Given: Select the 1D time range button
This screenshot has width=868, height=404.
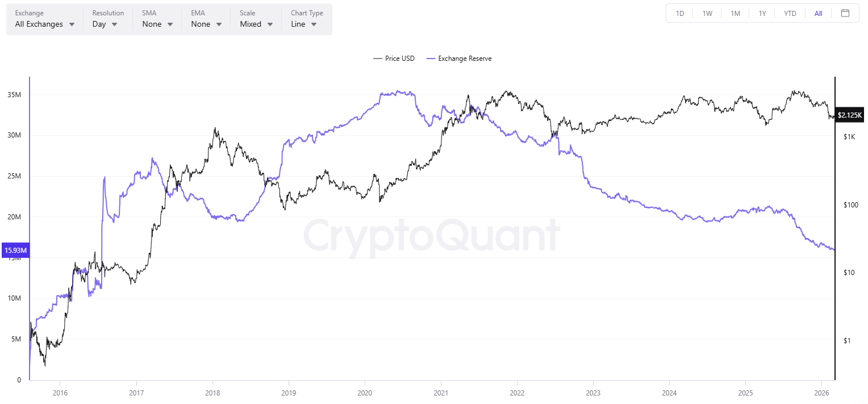Looking at the screenshot, I should tap(679, 13).
